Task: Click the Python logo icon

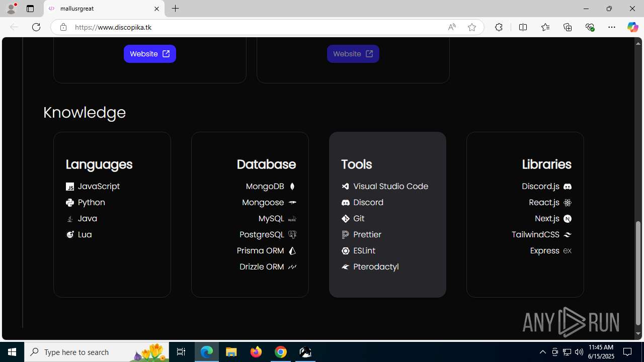Action: (x=70, y=203)
